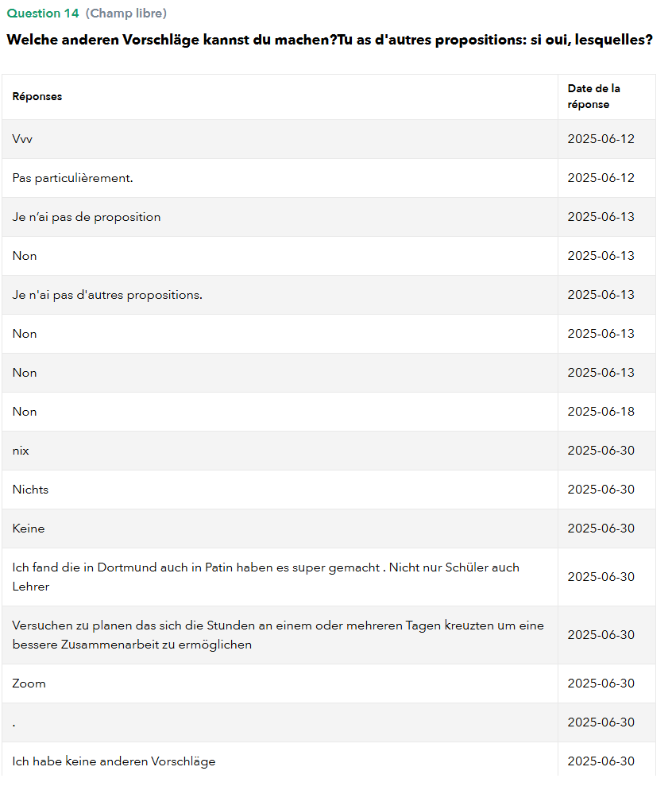
Task: Click the date next to the "Nichts" response
Action: tap(601, 490)
